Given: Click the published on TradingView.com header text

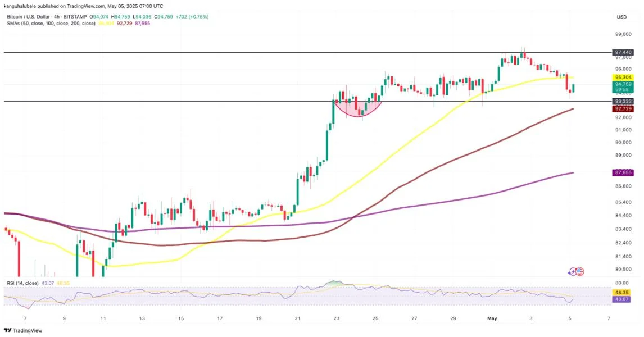Looking at the screenshot, I should (x=83, y=6).
